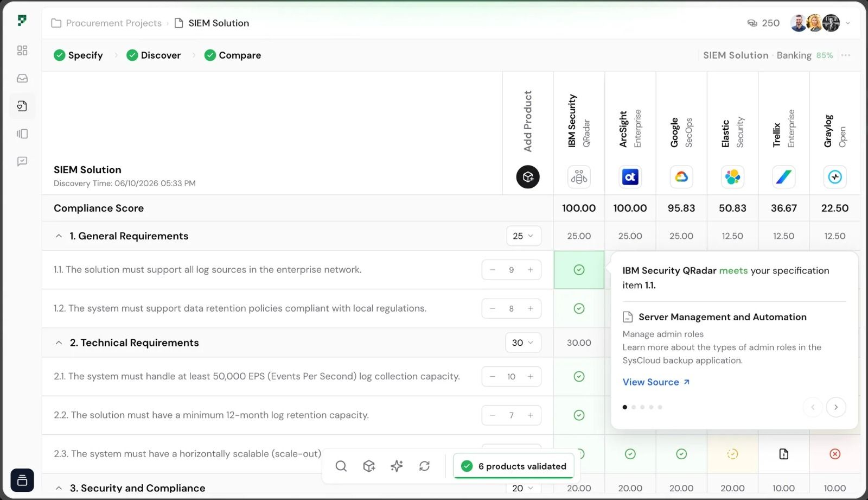This screenshot has height=500, width=868.
Task: Click the cube product icon in floating toolbar
Action: [369, 466]
